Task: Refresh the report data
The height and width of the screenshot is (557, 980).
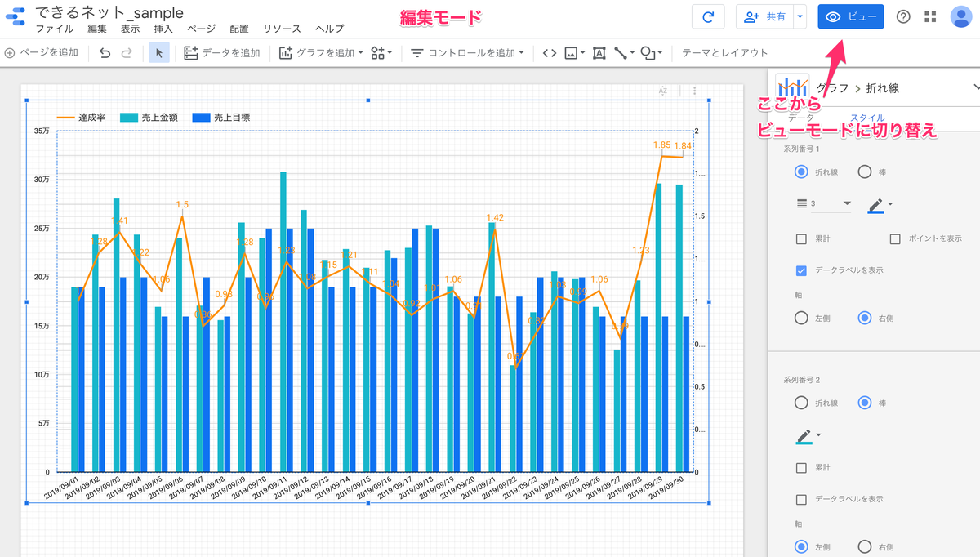Action: pyautogui.click(x=708, y=16)
